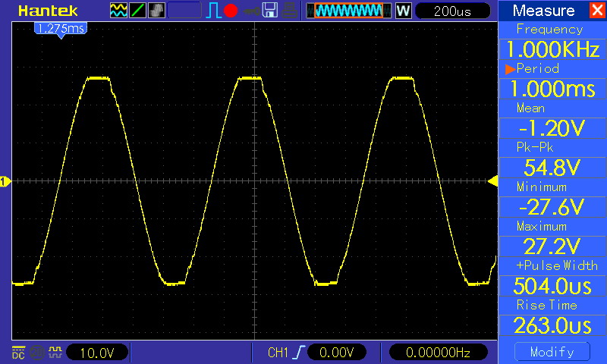Click the -1.20V mean value
Viewport: 607px width, 364px height.
click(552, 128)
